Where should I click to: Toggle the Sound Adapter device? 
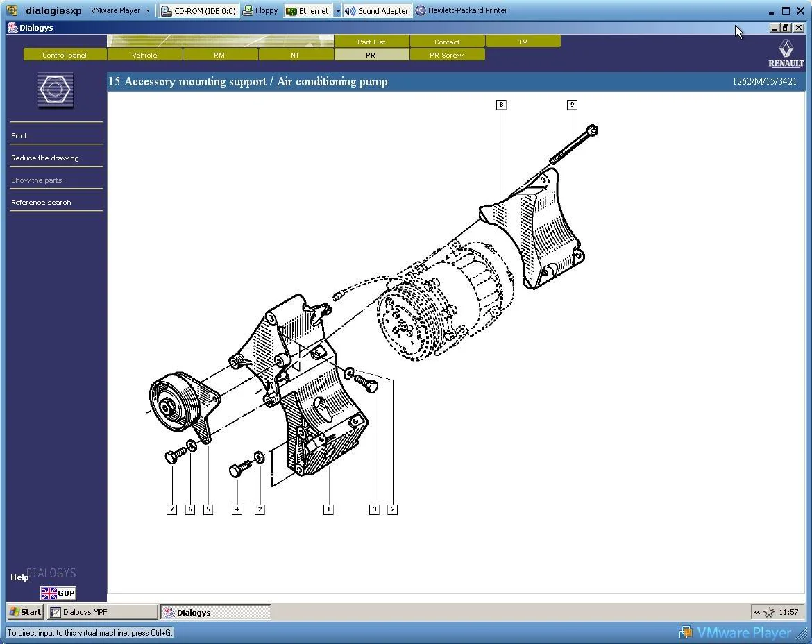376,11
